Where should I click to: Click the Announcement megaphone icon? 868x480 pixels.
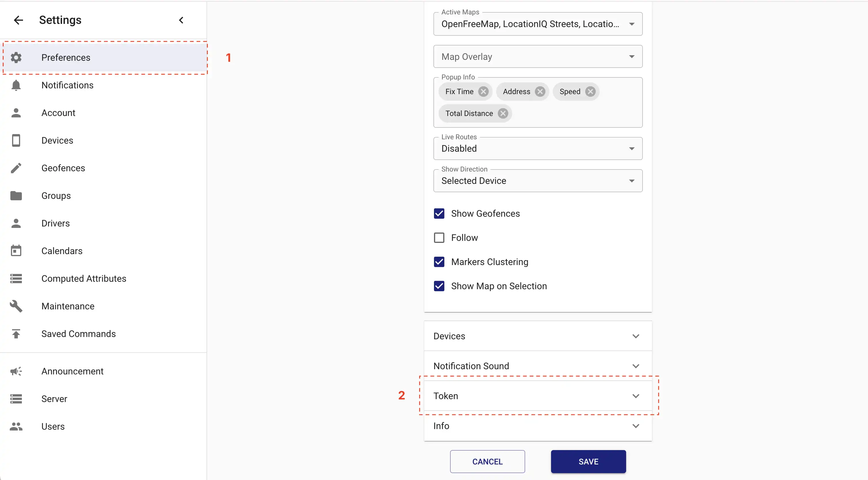coord(16,371)
